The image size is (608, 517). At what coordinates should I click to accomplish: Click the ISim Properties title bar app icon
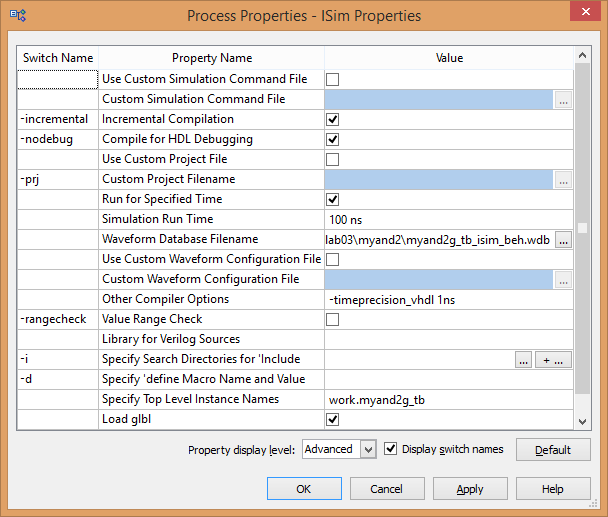click(x=18, y=16)
